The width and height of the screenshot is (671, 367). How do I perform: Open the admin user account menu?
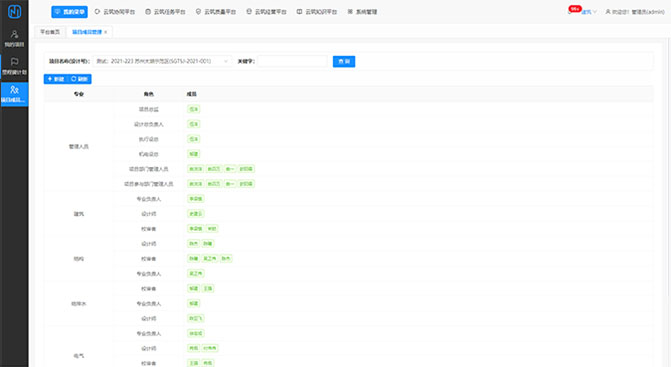click(635, 12)
